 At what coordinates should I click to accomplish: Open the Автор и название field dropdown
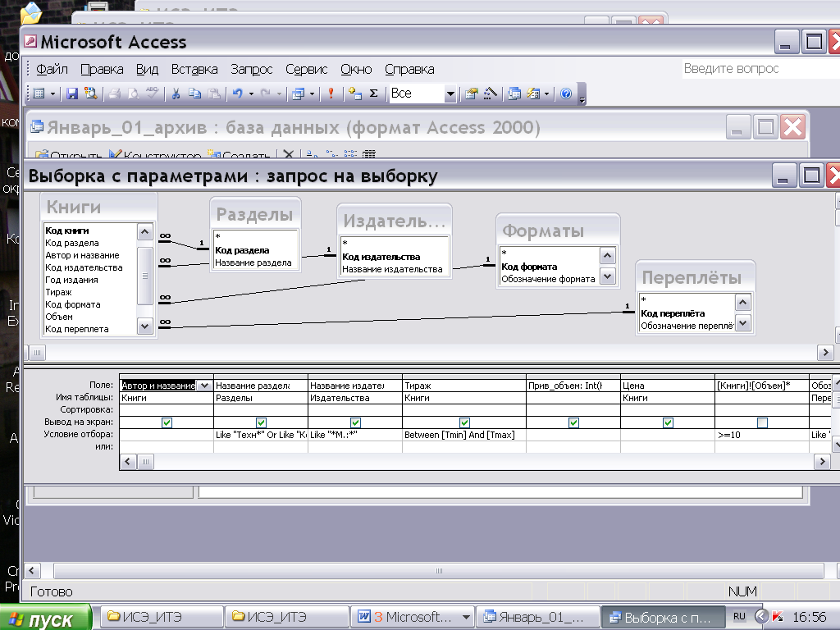coord(204,386)
